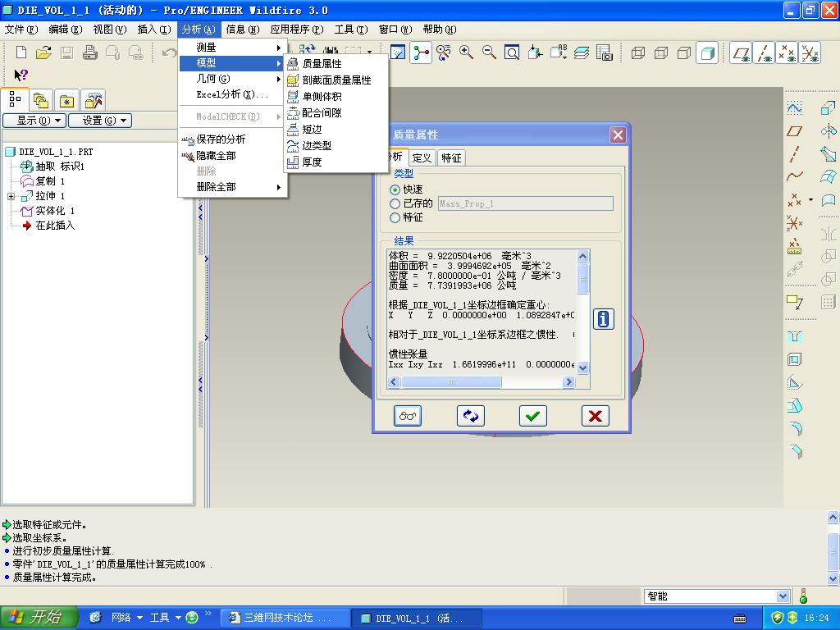
Task: Open the 文件 menu
Action: (x=21, y=30)
